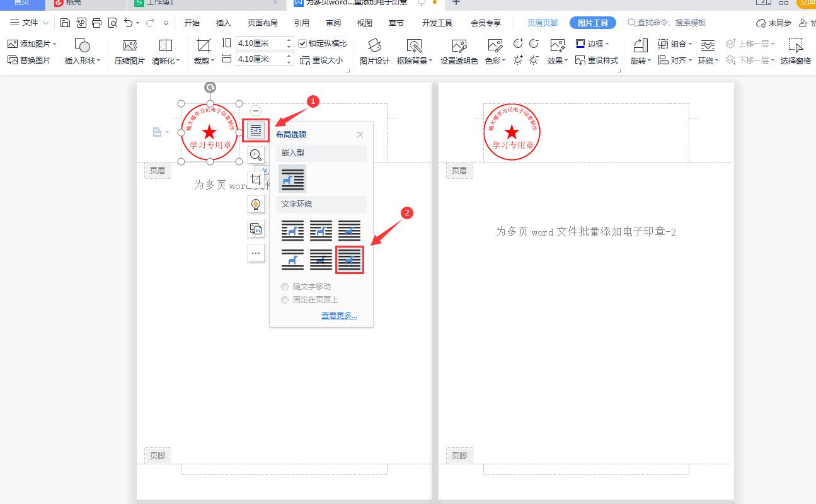This screenshot has height=504, width=816.
Task: Switch to the 审阅 (Review) tab
Action: click(x=333, y=23)
